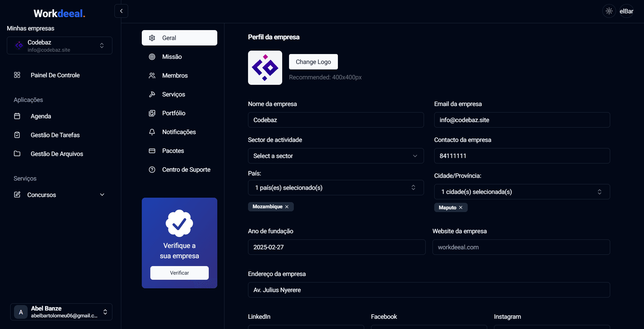Open the Abel Banze account menu
Screen dimensions: 644x329
pyautogui.click(x=61, y=312)
